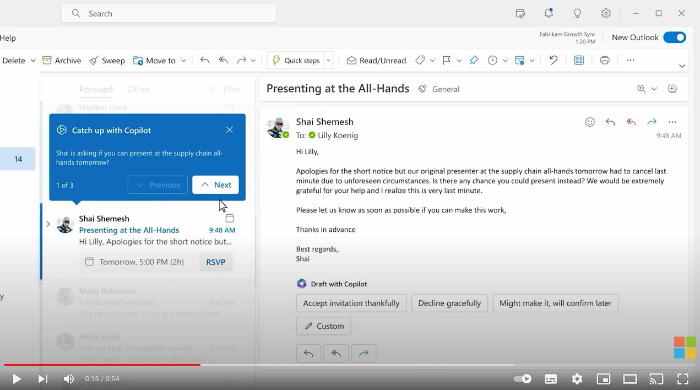Mark message Read/Unread
700x390 pixels.
[377, 60]
